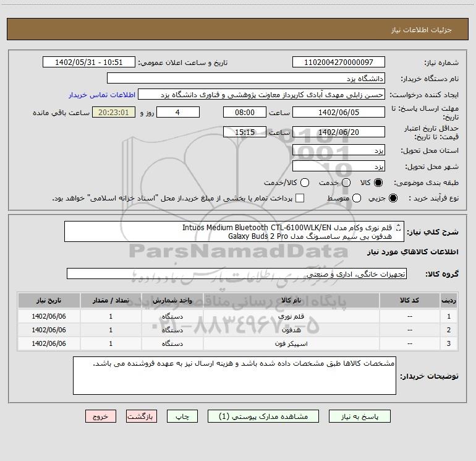Click کد کالا column header

pyautogui.click(x=409, y=301)
